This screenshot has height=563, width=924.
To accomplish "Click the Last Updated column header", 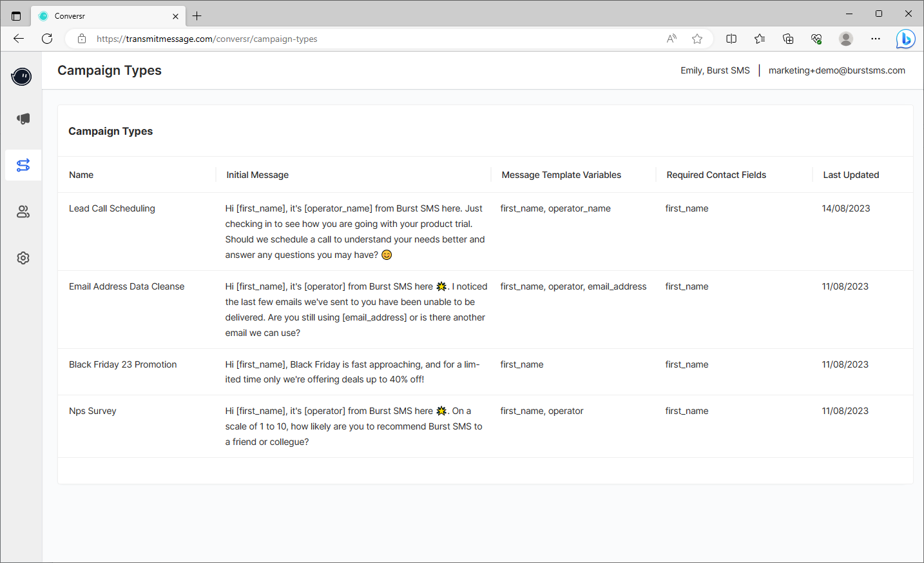I will 851,175.
